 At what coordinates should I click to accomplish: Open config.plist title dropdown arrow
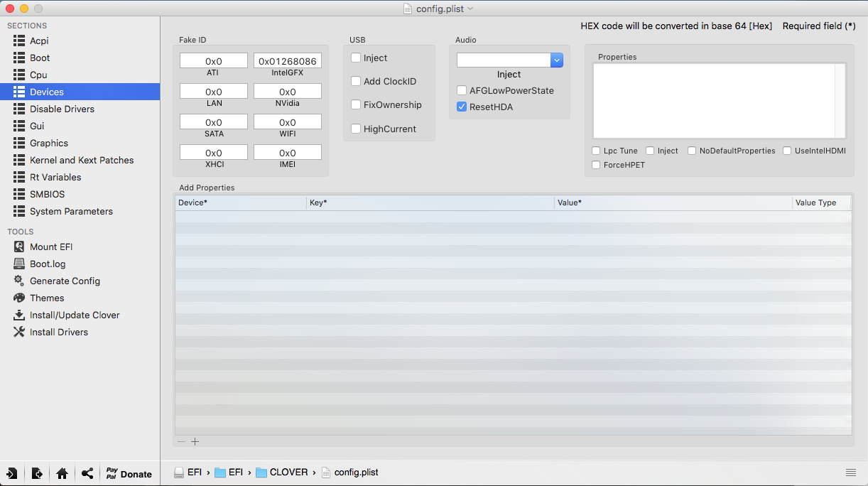click(x=471, y=9)
